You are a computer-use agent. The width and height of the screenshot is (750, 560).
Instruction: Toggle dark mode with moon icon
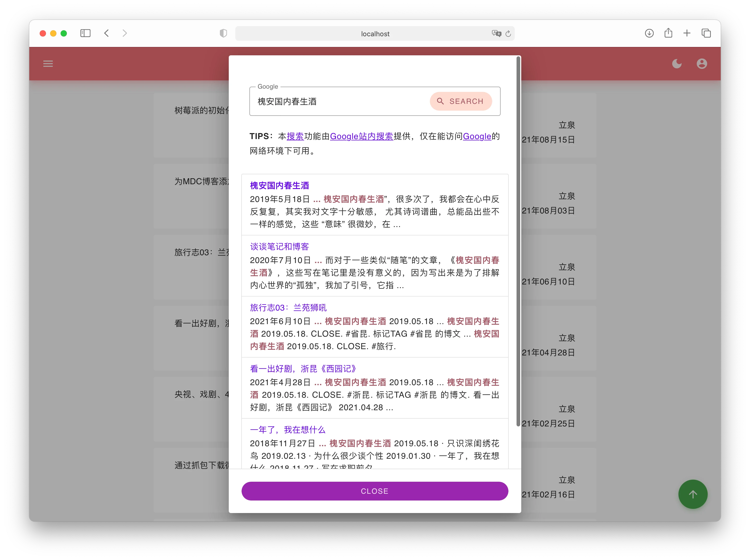[677, 64]
